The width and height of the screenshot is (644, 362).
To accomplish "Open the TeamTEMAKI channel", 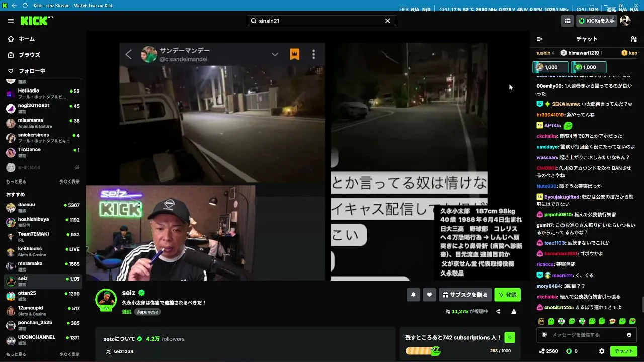I will click(x=43, y=237).
